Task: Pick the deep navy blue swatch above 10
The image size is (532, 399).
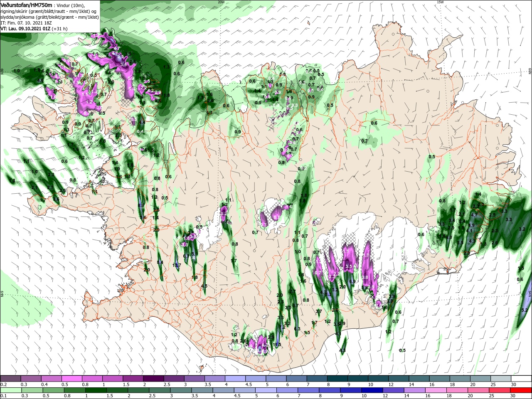Action: pyautogui.click(x=372, y=390)
